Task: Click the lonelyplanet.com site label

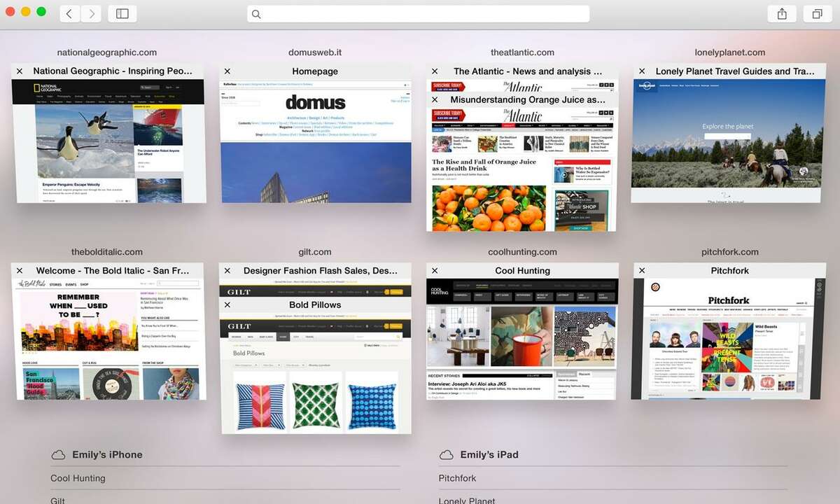Action: (x=730, y=52)
